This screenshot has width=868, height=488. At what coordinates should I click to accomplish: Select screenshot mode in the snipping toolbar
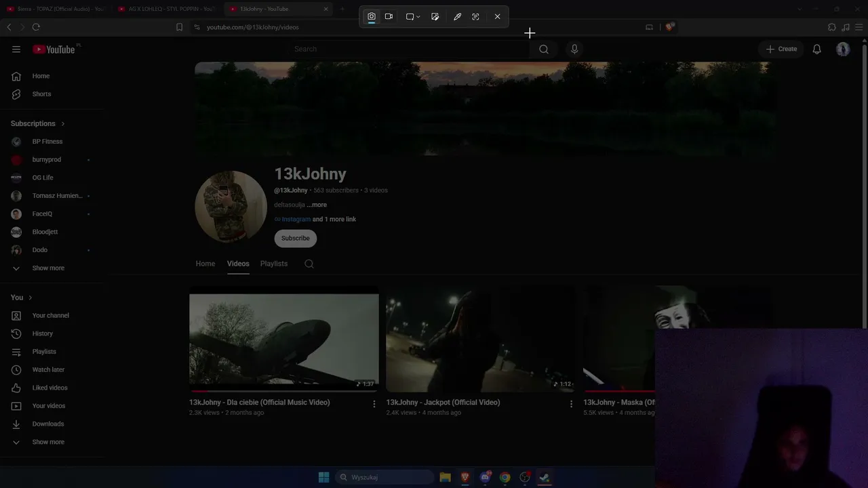coord(372,16)
